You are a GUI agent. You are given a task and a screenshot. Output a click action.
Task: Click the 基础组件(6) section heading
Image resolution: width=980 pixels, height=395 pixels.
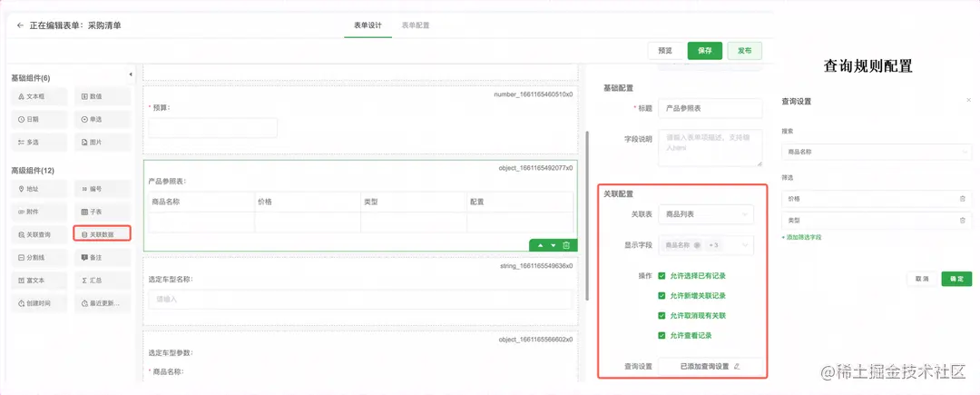pos(31,78)
